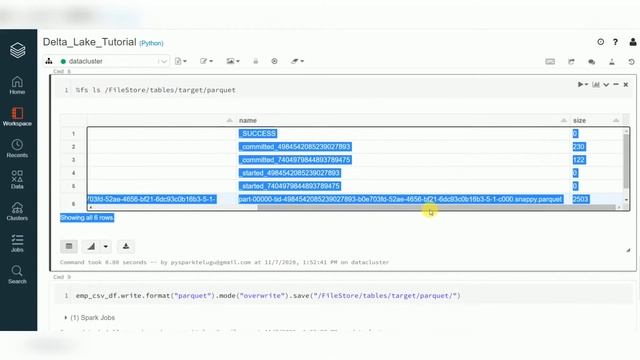Open the user account icon

coord(633,42)
